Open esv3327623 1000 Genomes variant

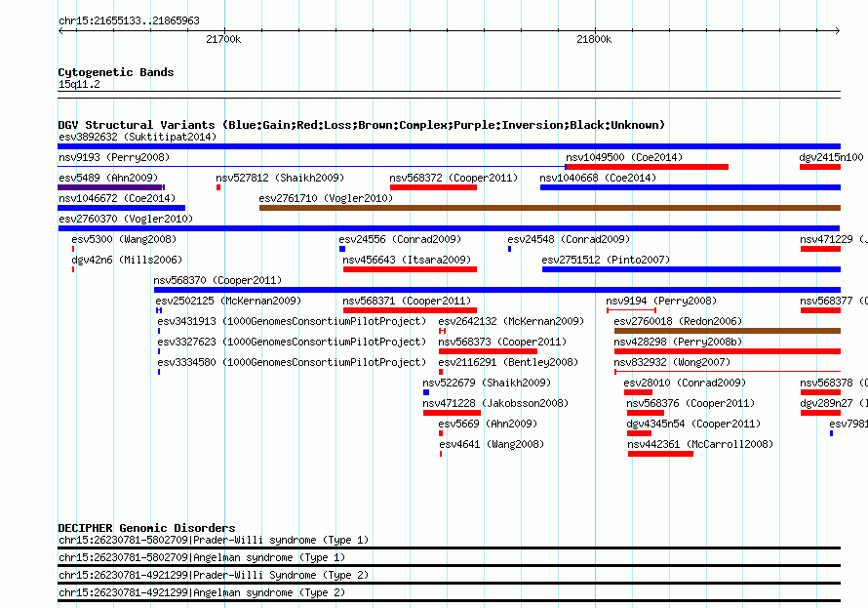pyautogui.click(x=292, y=342)
